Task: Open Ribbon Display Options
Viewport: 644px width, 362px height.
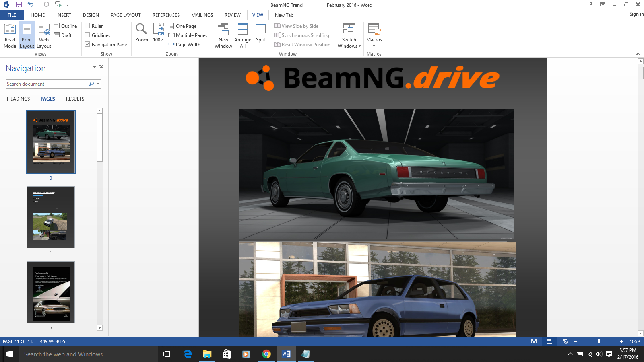Action: (603, 5)
